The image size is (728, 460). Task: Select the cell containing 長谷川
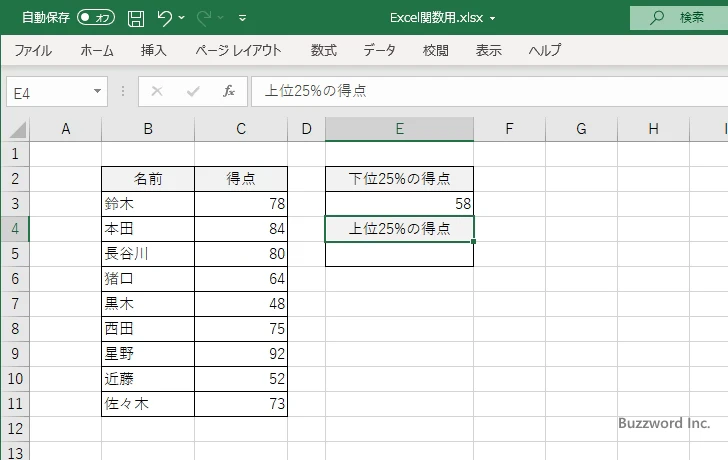pos(148,254)
